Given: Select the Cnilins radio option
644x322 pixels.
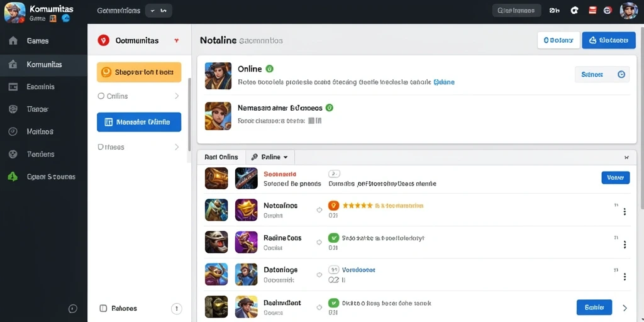Looking at the screenshot, I should (101, 96).
